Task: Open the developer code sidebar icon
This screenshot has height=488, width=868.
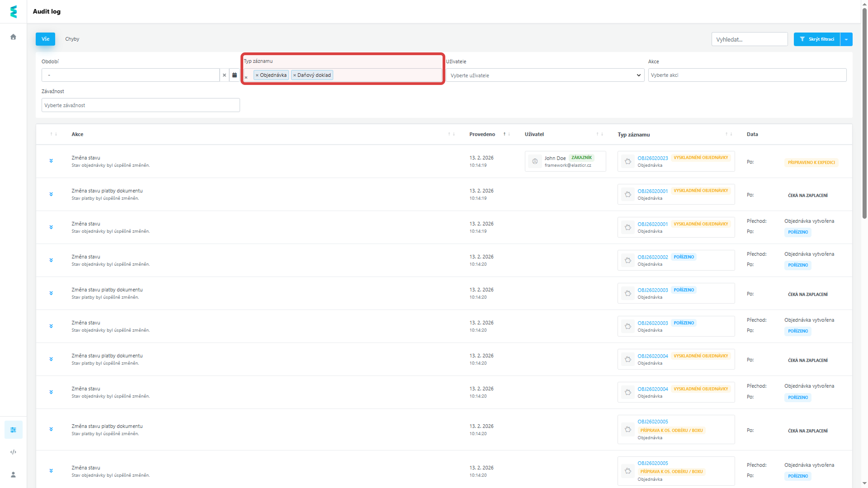Action: point(13,452)
